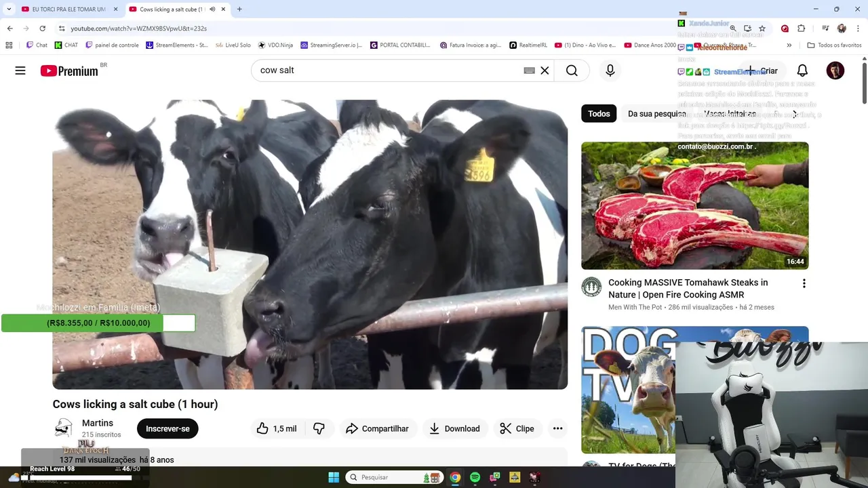868x488 pixels.
Task: Dislike the cow video
Action: point(319,428)
